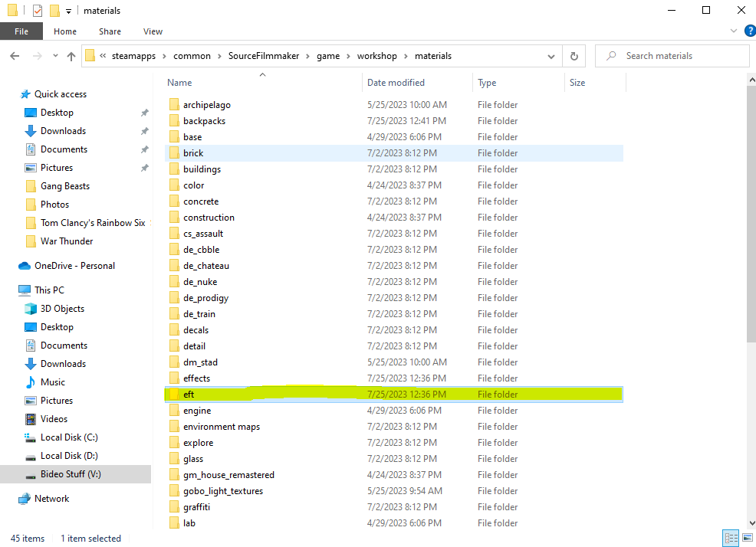The width and height of the screenshot is (756, 547).
Task: Click into the Search materials box
Action: (x=672, y=56)
